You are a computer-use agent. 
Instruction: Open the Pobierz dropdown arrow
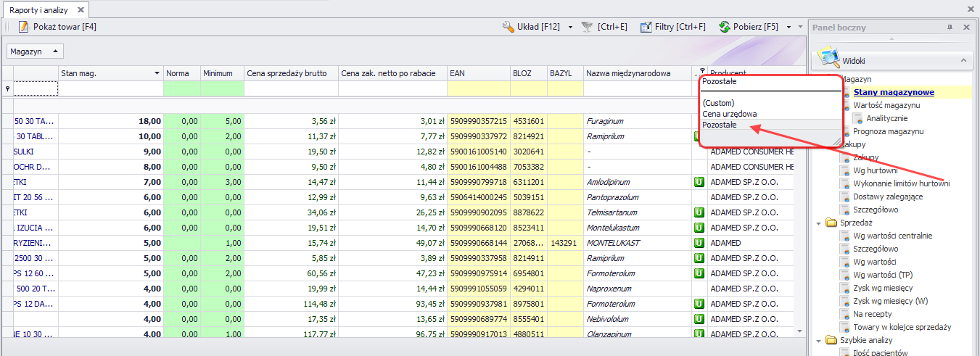(788, 28)
